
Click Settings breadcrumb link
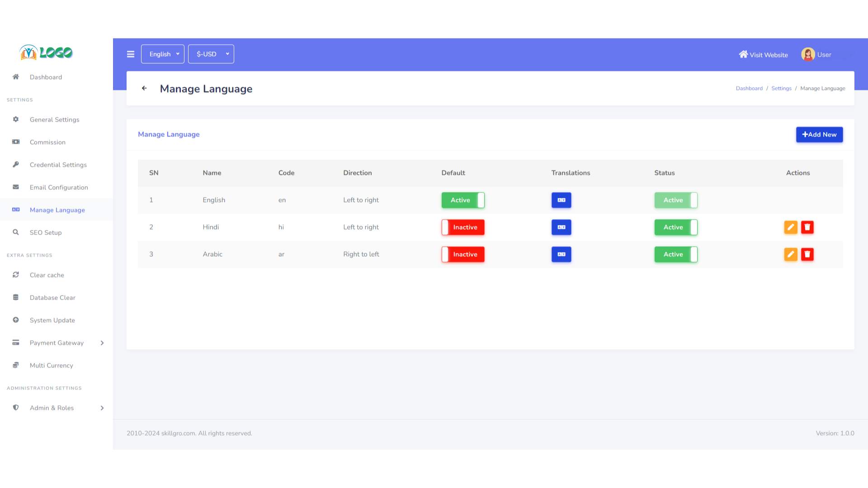[x=781, y=89]
